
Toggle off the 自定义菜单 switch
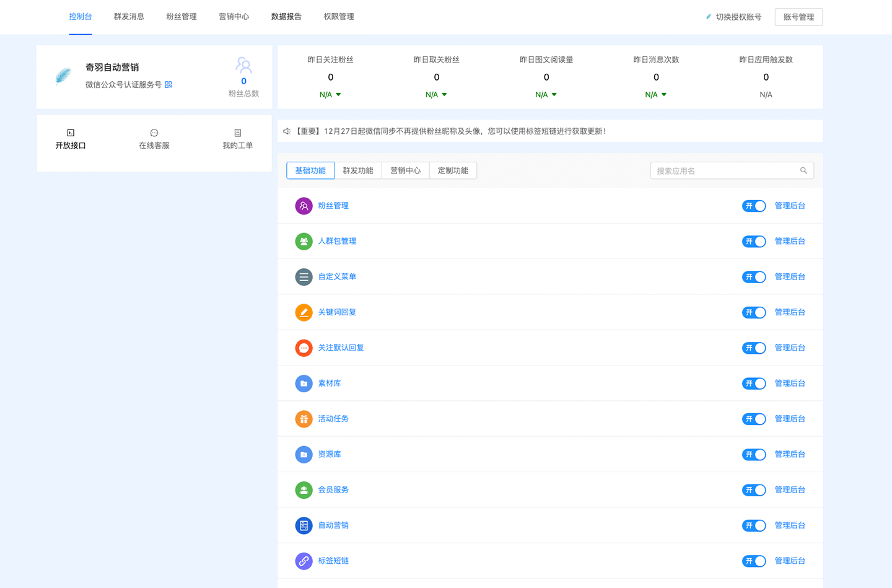pos(754,277)
